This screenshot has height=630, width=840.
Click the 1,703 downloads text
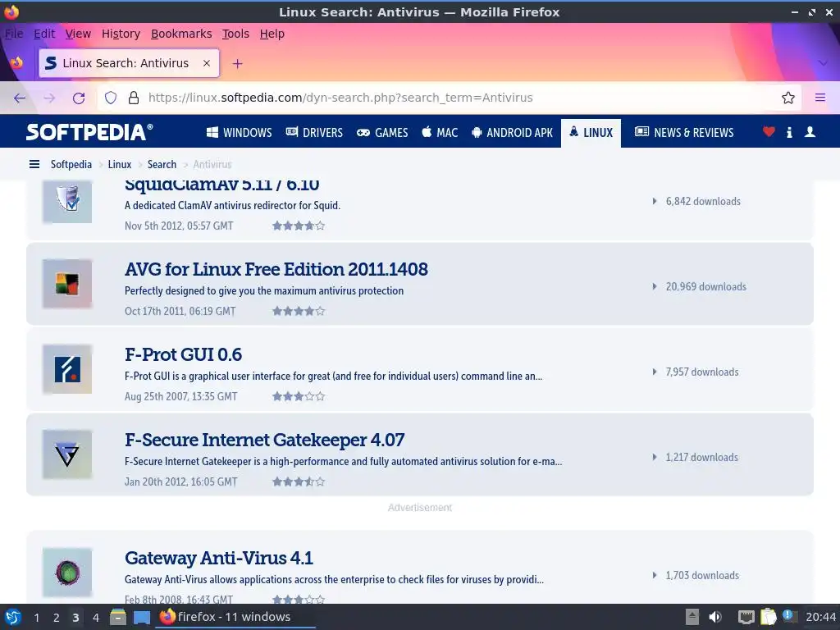coord(702,575)
